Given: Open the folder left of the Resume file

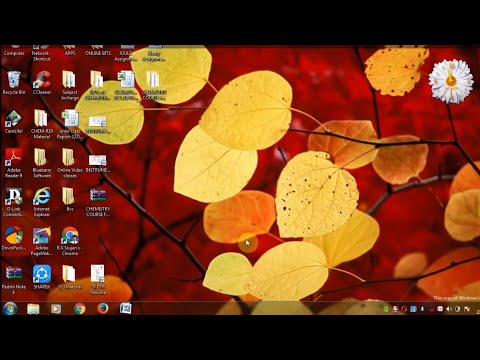Looking at the screenshot, I should [x=70, y=277].
